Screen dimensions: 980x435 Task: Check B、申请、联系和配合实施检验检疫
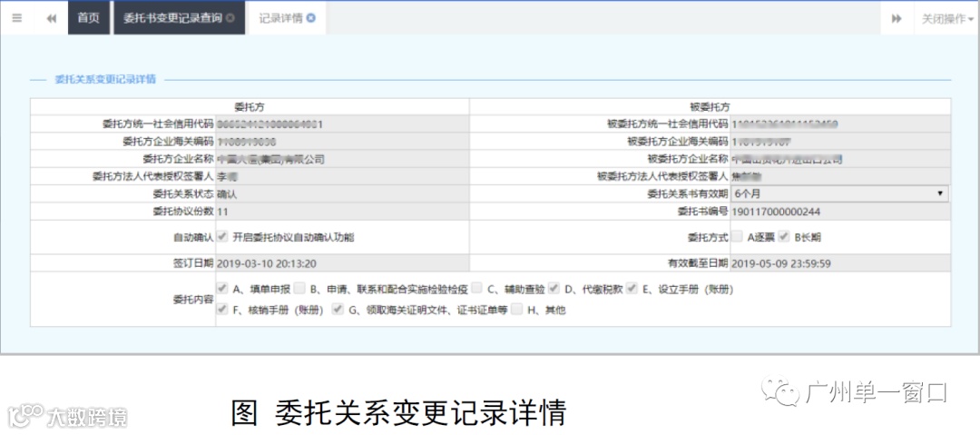(x=299, y=289)
